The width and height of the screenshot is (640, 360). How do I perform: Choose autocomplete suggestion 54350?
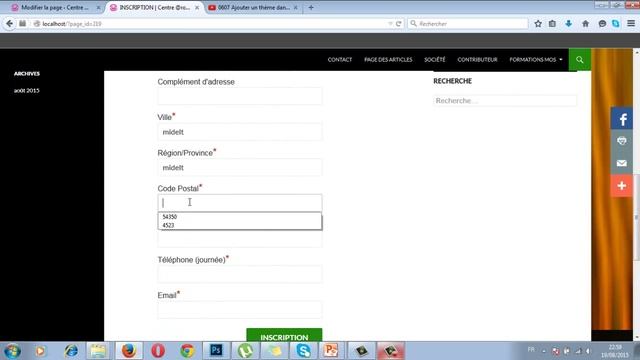240,217
